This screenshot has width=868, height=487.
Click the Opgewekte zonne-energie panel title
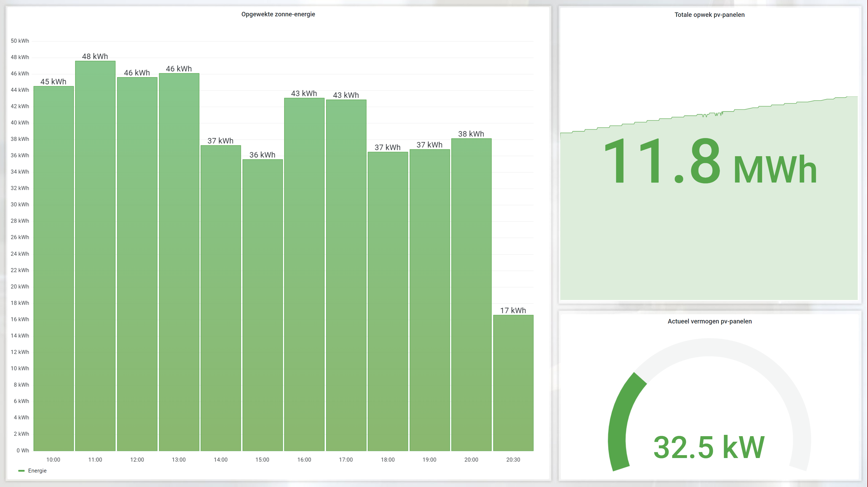tap(278, 14)
